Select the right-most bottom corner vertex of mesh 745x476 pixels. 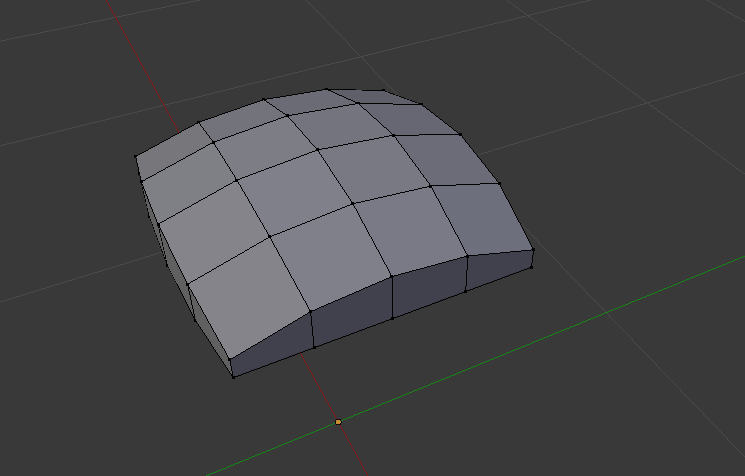tap(531, 267)
